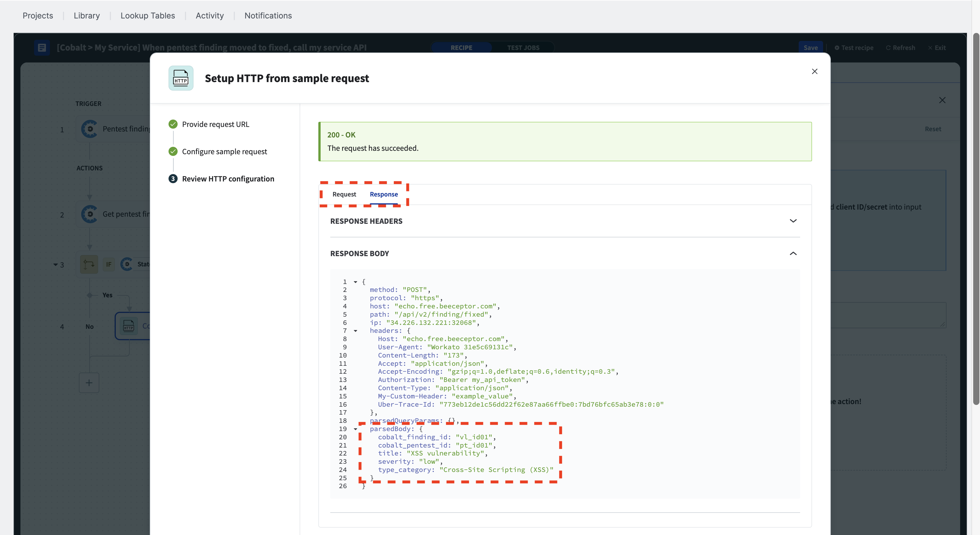980x535 pixels.
Task: Click the IF condition branch icon on step 3
Action: (89, 264)
